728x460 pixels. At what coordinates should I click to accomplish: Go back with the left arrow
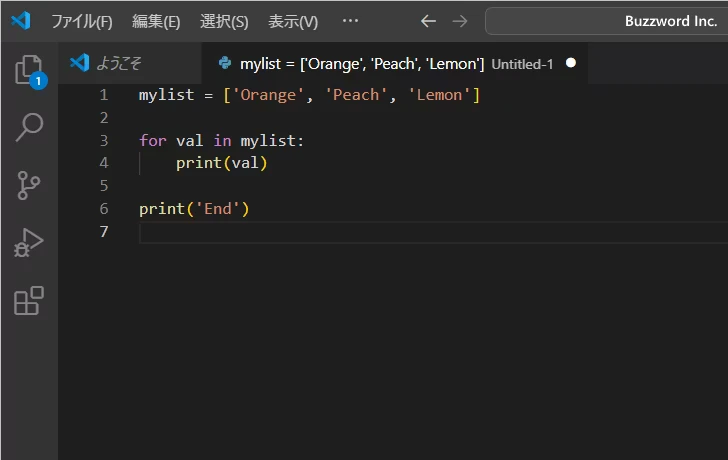tap(428, 21)
